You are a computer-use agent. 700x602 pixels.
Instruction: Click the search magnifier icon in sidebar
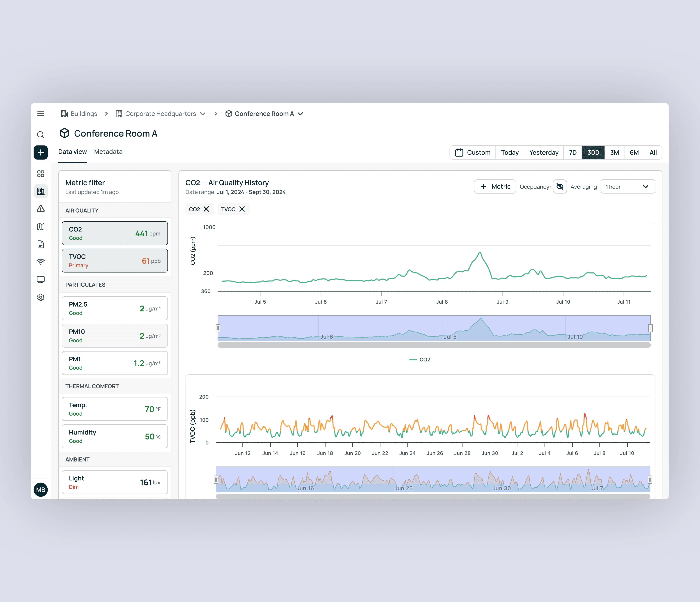(x=41, y=135)
